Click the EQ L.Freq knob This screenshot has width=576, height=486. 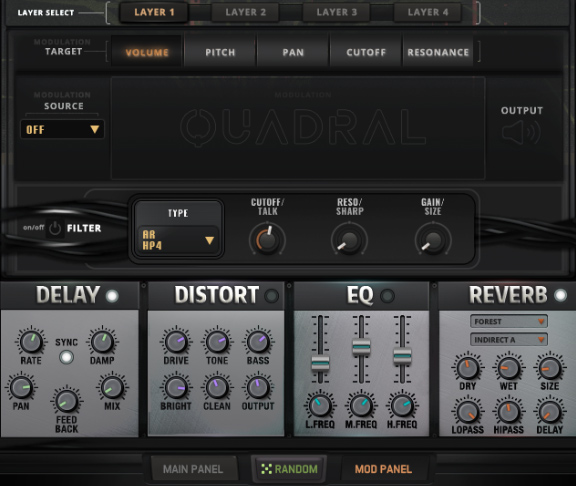pos(320,406)
